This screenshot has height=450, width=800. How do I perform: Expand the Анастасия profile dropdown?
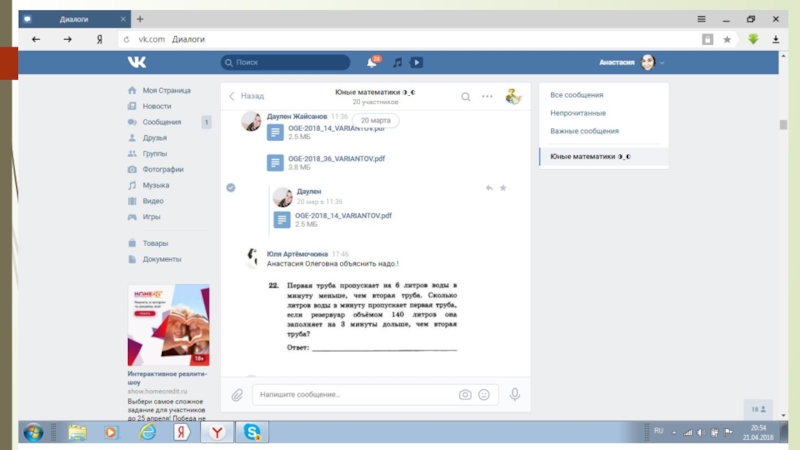click(662, 62)
